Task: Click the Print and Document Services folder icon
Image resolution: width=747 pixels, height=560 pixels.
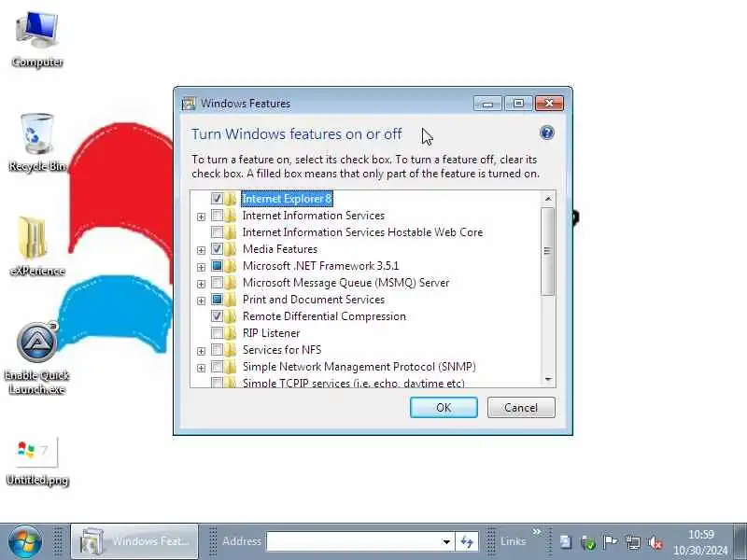Action: point(231,300)
